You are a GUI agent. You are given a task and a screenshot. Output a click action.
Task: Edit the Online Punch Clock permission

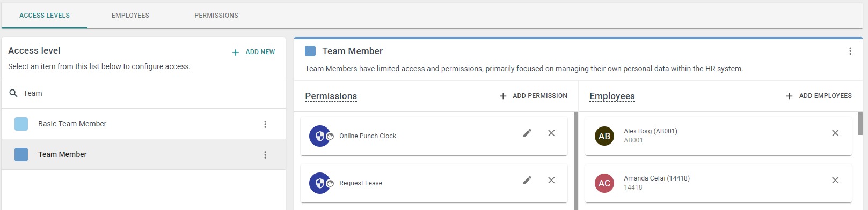527,133
